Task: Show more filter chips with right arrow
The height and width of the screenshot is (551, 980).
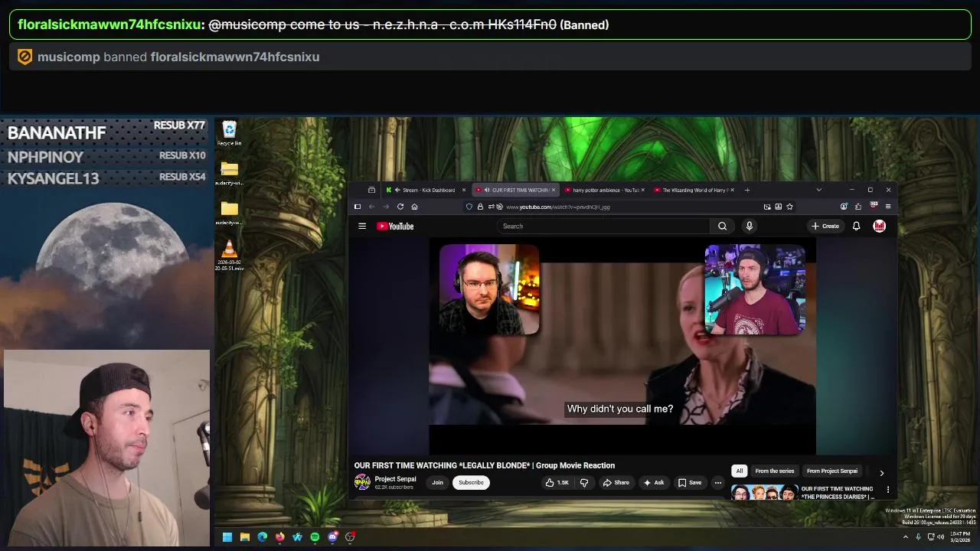Action: pyautogui.click(x=881, y=473)
